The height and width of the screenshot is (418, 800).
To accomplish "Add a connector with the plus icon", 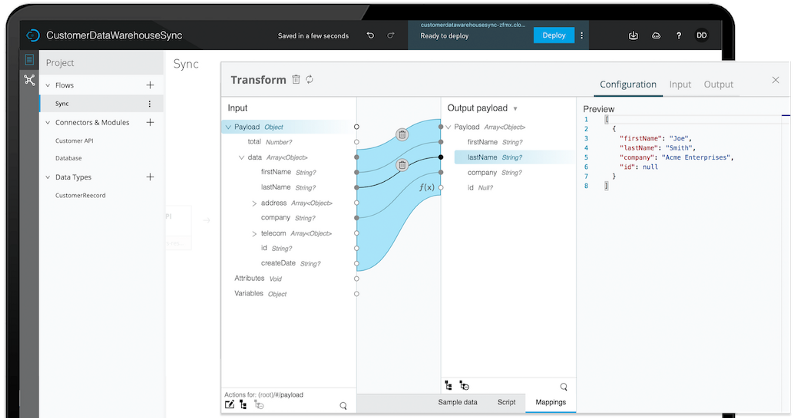I will tap(150, 122).
